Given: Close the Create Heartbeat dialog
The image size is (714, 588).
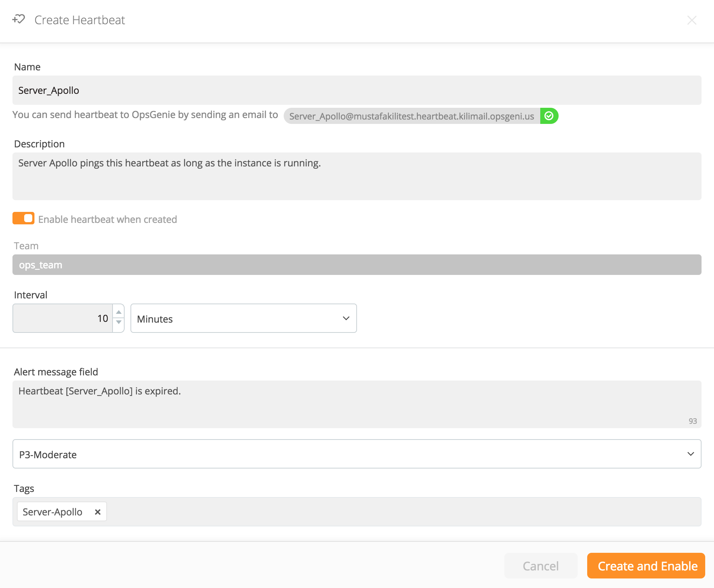Looking at the screenshot, I should pos(692,20).
